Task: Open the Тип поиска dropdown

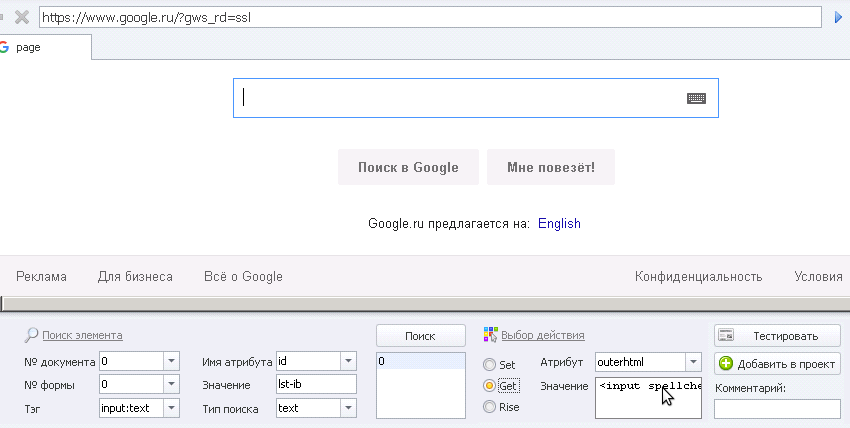Action: point(348,408)
